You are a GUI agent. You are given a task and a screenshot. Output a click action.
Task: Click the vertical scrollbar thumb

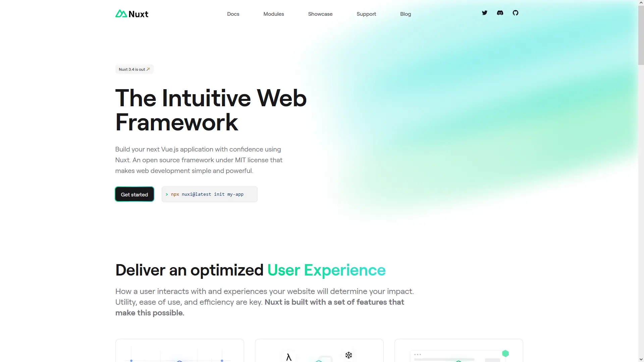click(x=641, y=35)
